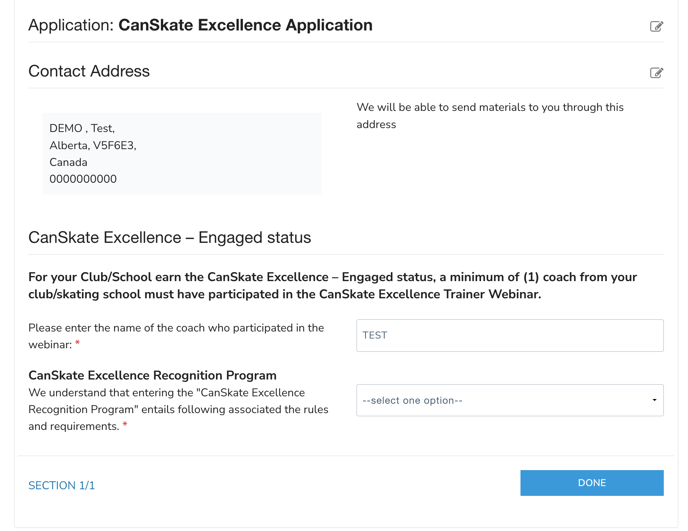
Task: Click the bold 'CanSkate Excellence Recognition Program' label
Action: (152, 375)
